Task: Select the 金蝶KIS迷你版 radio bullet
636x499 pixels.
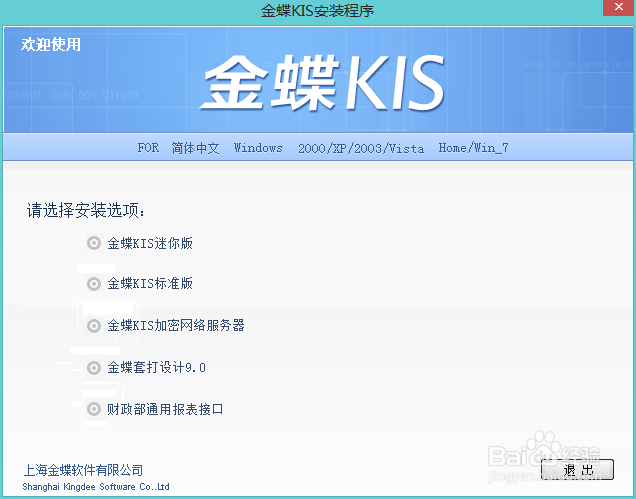Action: pyautogui.click(x=94, y=243)
